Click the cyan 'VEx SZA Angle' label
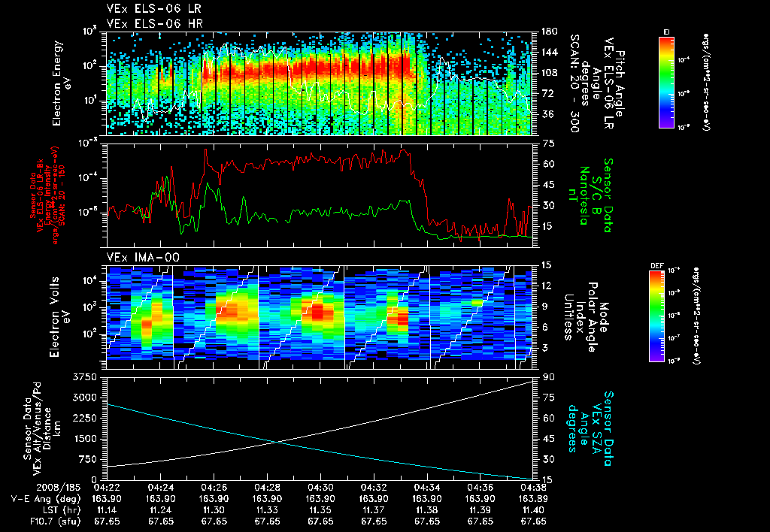The height and width of the screenshot is (532, 770). (x=590, y=428)
